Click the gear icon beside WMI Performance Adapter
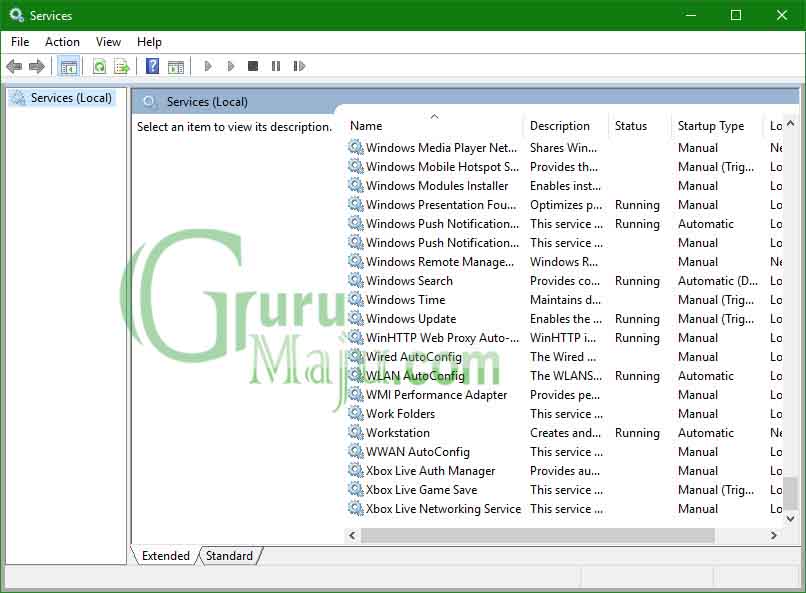This screenshot has height=593, width=806. (x=356, y=395)
